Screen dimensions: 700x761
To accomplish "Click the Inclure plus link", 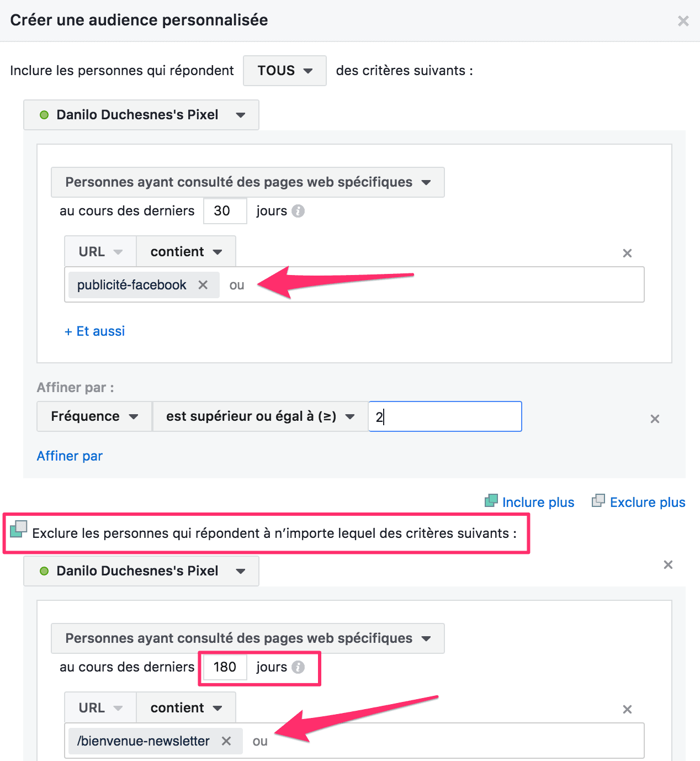I will pos(537,503).
